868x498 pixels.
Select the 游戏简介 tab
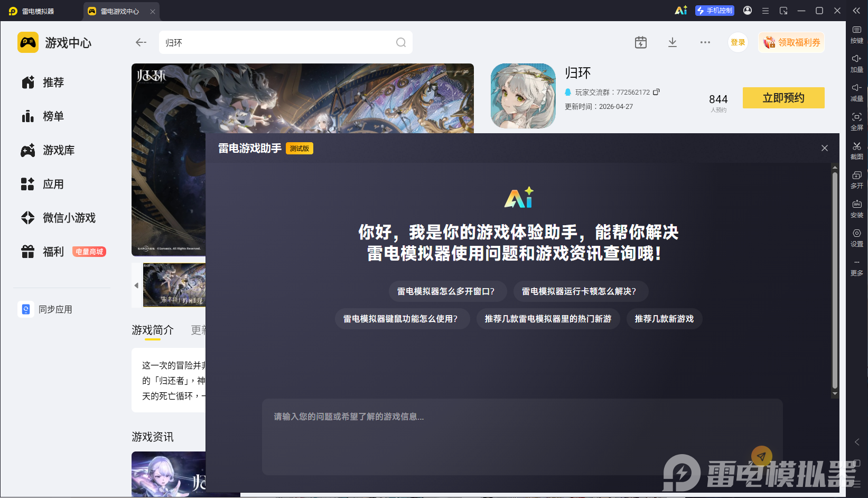[153, 330]
